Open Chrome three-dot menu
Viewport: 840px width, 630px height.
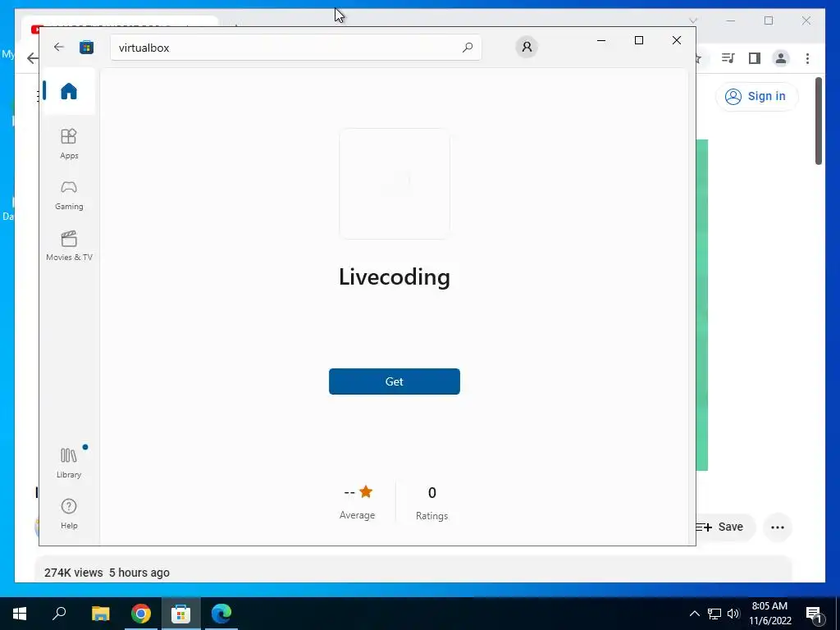(x=807, y=58)
